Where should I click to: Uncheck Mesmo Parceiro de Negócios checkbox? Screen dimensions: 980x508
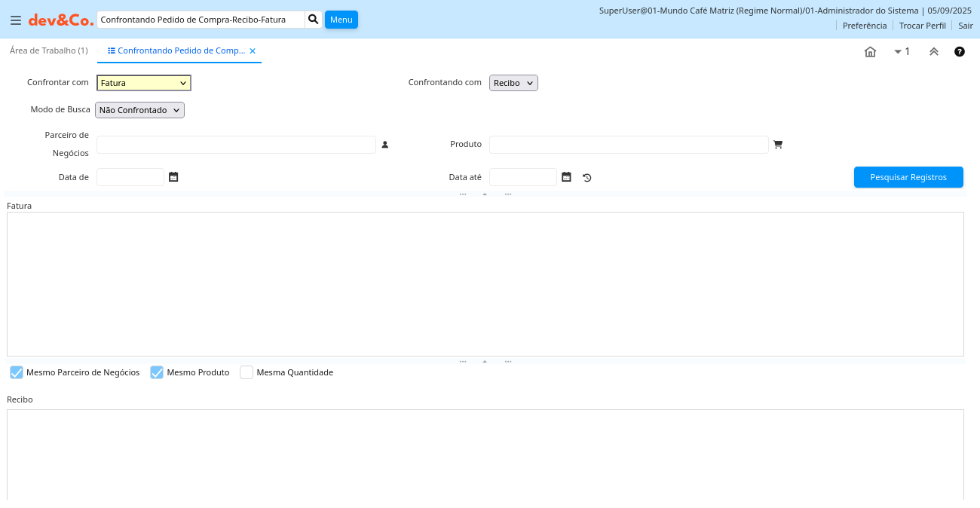coord(17,372)
